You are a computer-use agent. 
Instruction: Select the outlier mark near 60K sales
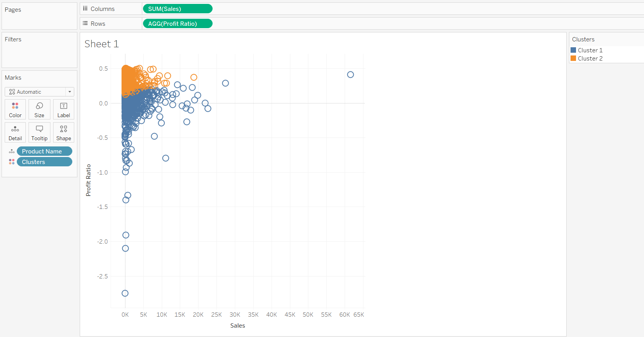[351, 75]
